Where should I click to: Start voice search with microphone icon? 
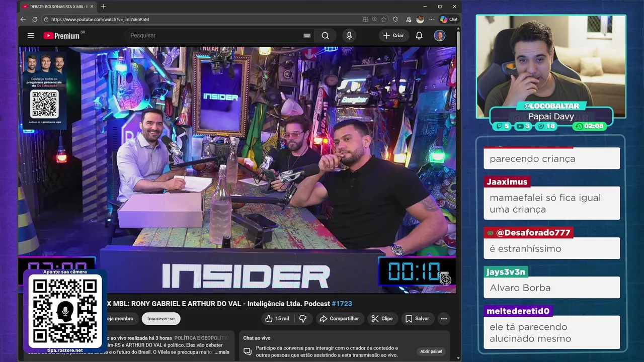point(349,36)
